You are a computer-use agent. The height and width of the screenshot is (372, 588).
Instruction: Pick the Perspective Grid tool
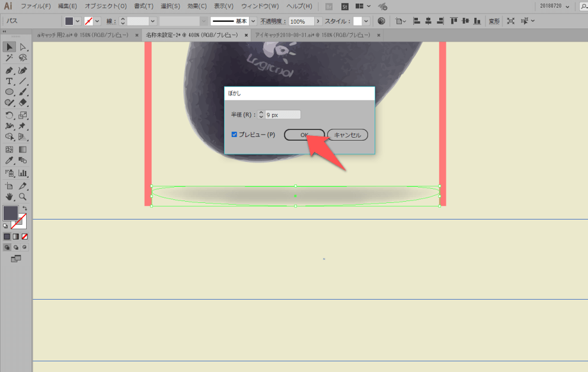(x=23, y=136)
